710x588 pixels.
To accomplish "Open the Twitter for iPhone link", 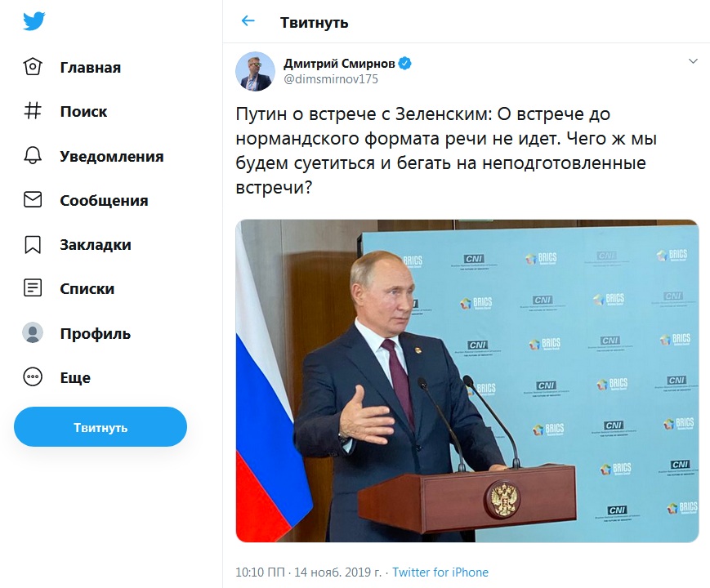I will pos(440,572).
